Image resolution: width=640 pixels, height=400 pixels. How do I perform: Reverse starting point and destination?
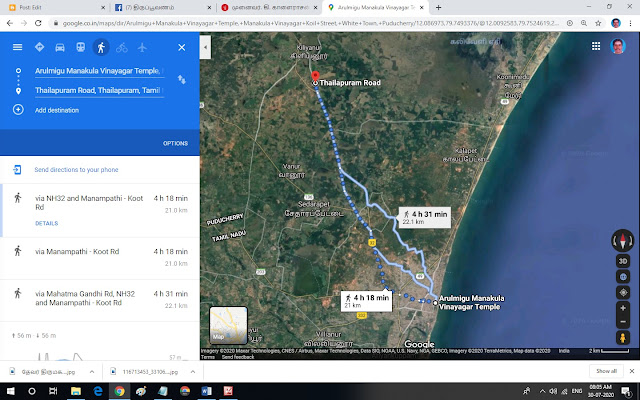[x=182, y=80]
